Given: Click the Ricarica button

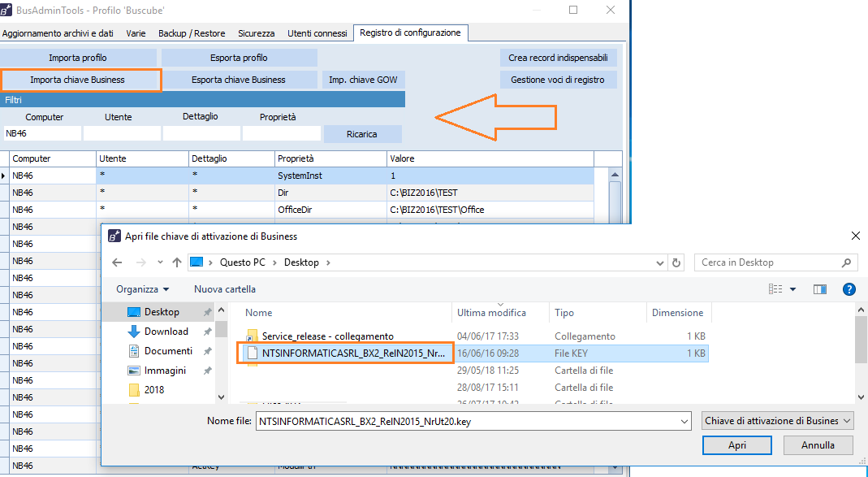Looking at the screenshot, I should tap(362, 134).
